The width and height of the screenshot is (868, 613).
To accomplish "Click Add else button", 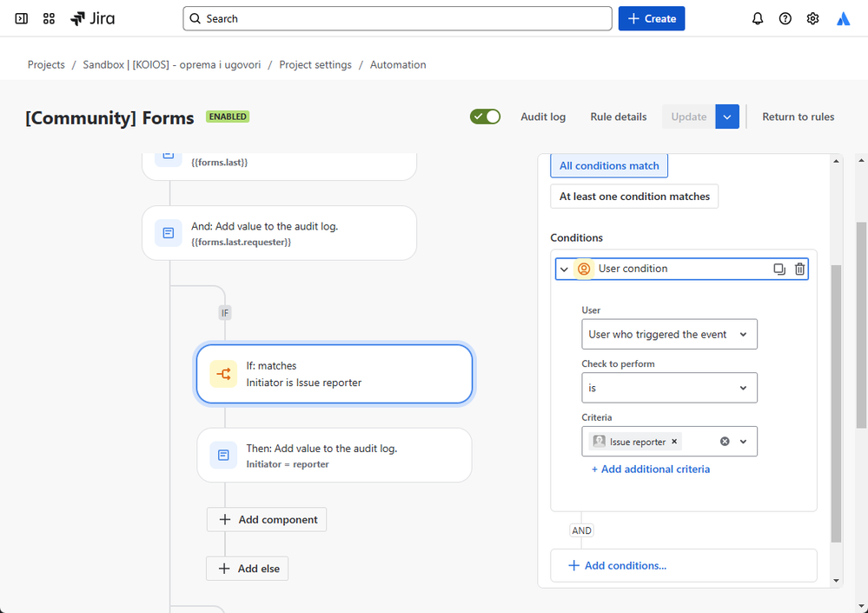I will click(248, 569).
